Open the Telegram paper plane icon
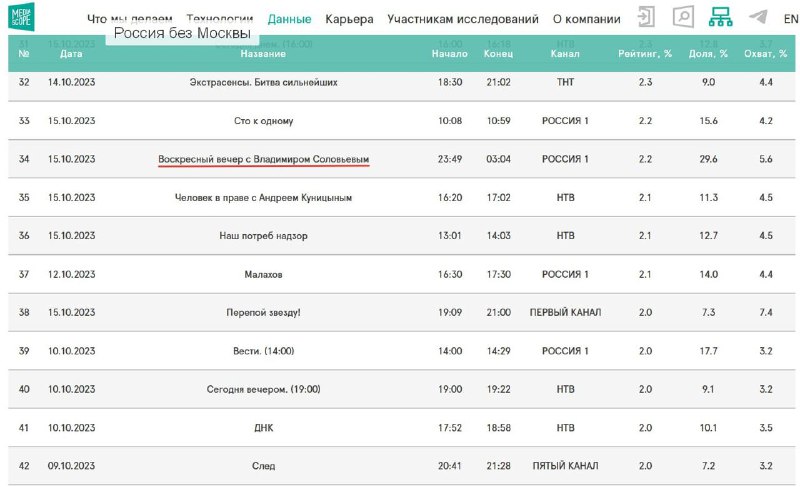The width and height of the screenshot is (800, 487). coord(758,17)
